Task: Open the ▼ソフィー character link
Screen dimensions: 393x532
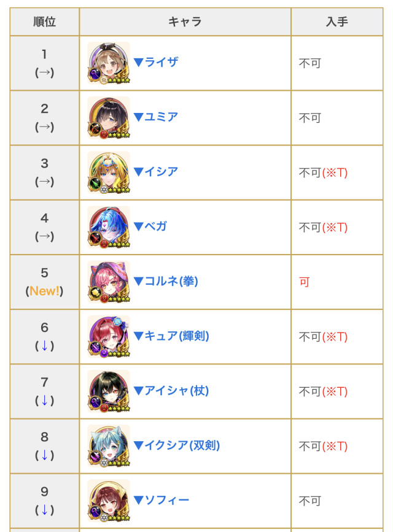Action: (x=161, y=500)
